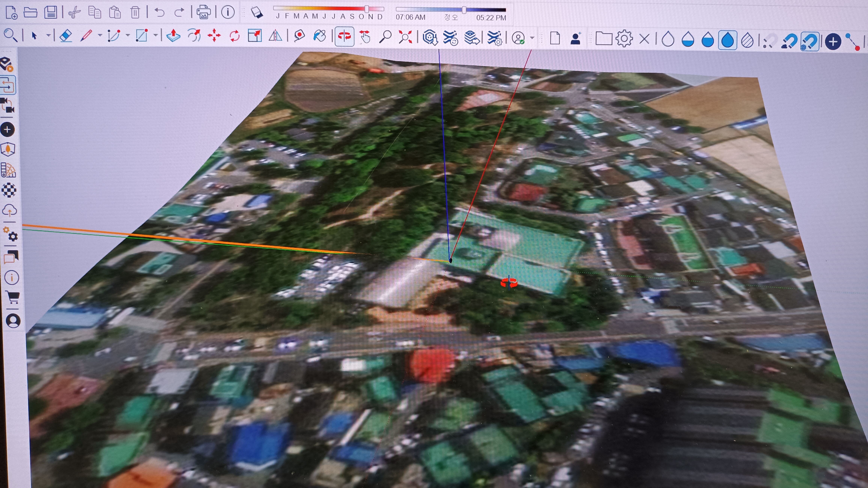Image resolution: width=868 pixels, height=488 pixels.
Task: Toggle the active Orbit tool
Action: (344, 36)
